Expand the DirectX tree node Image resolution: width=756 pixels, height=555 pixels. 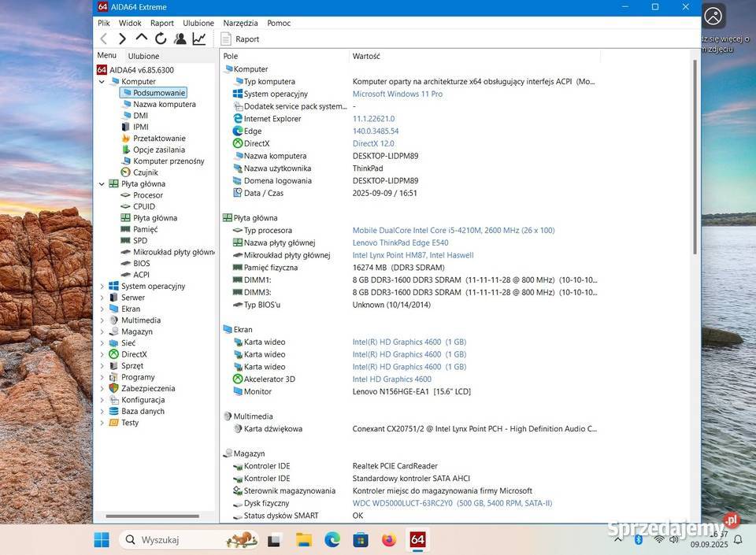[x=101, y=354]
